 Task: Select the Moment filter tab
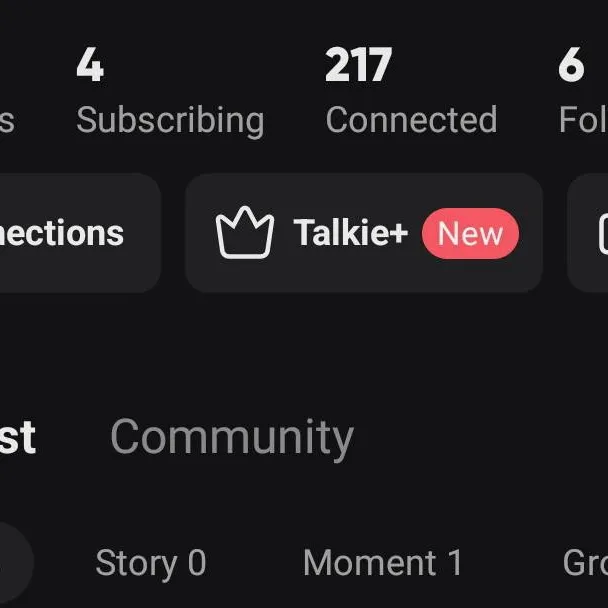point(382,563)
